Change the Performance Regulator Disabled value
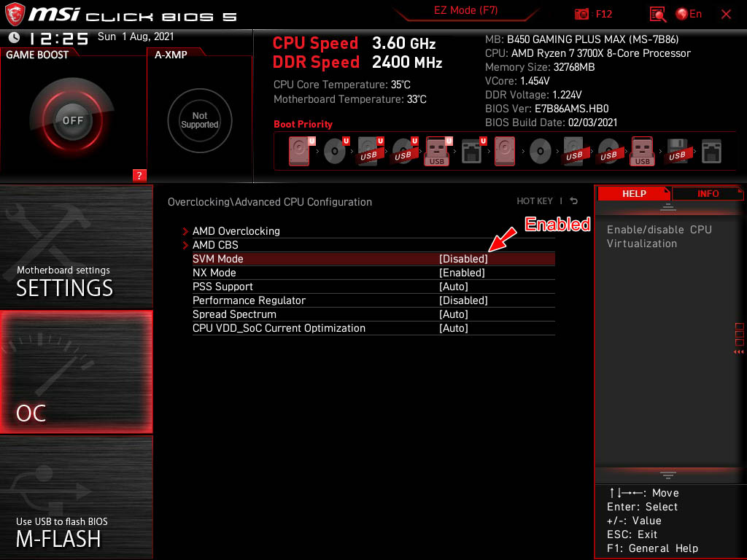This screenshot has width=747, height=560. (463, 300)
